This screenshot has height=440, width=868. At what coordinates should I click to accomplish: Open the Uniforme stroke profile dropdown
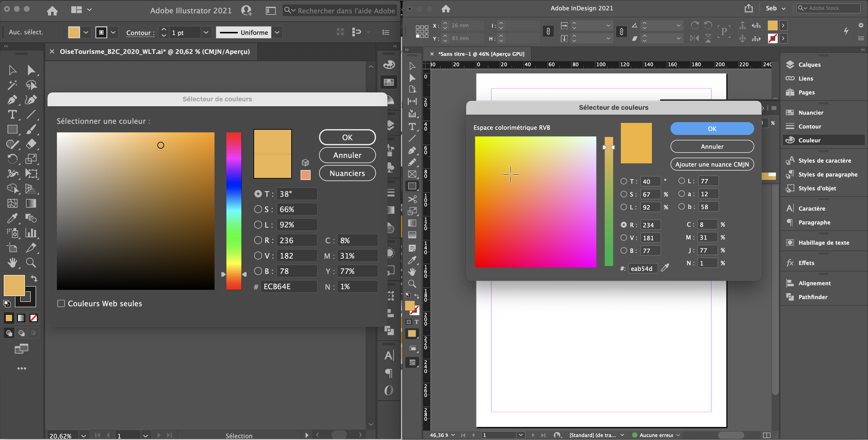pos(277,32)
